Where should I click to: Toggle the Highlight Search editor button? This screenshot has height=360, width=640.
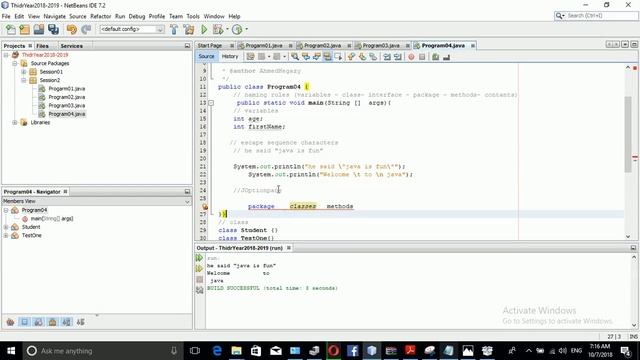coord(327,57)
